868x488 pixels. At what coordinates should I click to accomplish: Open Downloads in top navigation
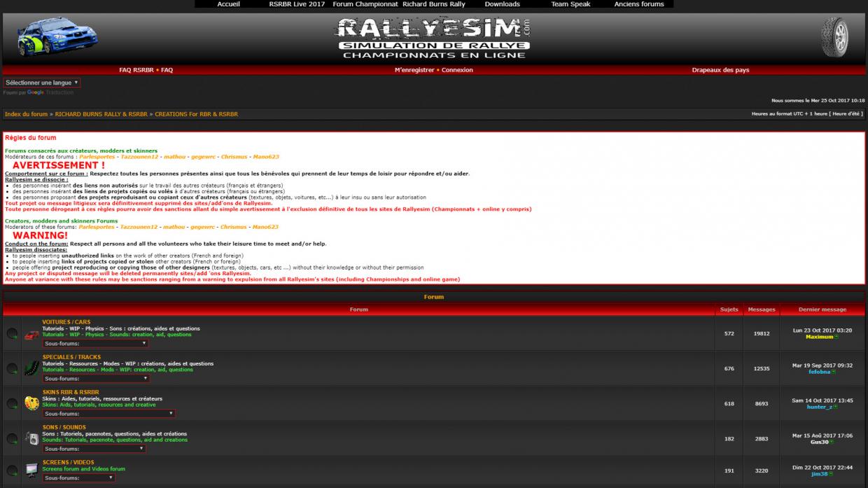(x=503, y=4)
